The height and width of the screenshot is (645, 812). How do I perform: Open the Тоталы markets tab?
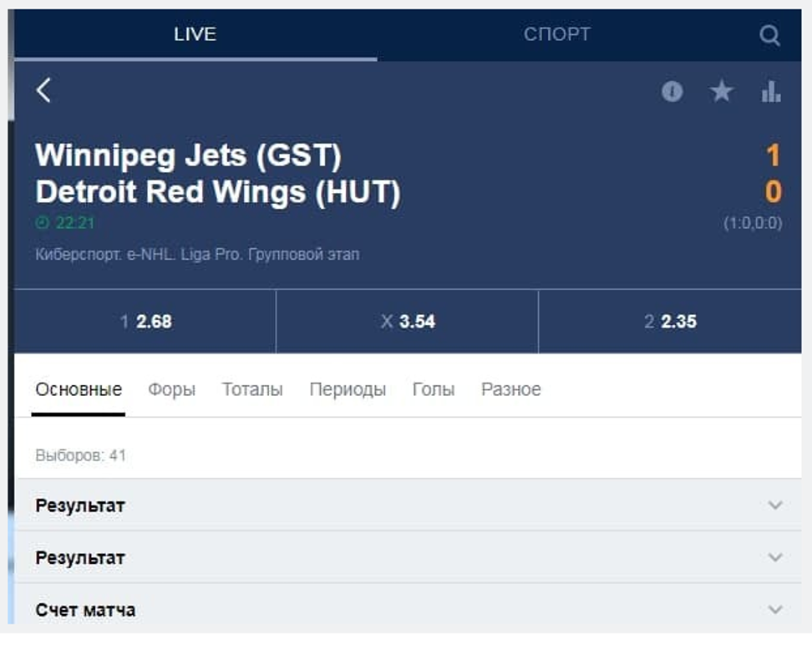click(x=252, y=389)
